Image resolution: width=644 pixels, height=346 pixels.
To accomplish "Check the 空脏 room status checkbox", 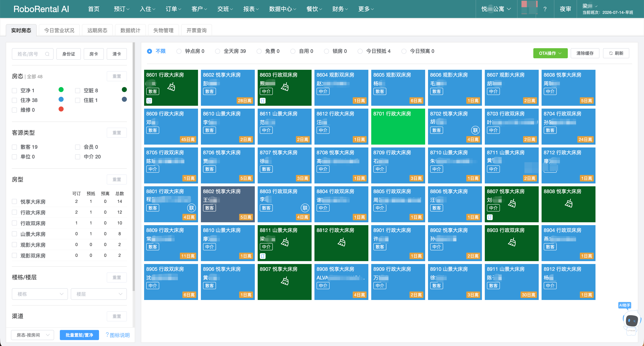I will pos(77,90).
